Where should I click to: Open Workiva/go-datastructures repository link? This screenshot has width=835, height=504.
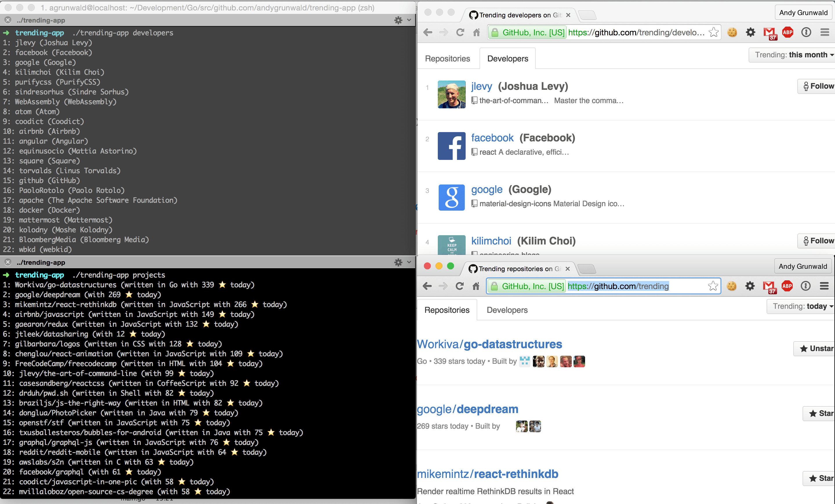tap(489, 344)
